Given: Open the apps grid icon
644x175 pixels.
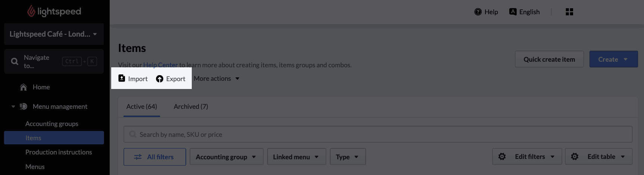Looking at the screenshot, I should pyautogui.click(x=569, y=12).
